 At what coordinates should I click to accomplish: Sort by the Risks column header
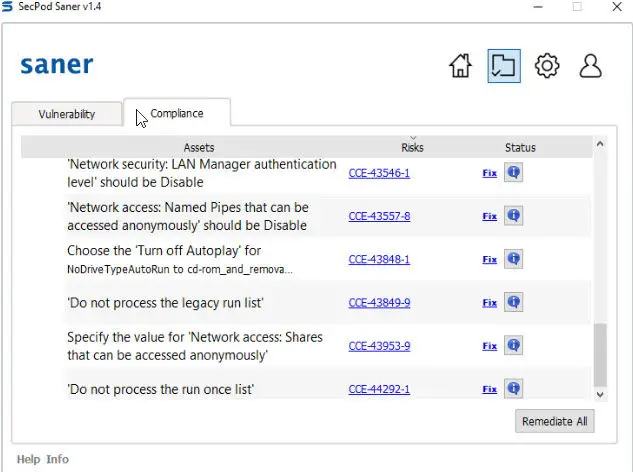point(412,147)
